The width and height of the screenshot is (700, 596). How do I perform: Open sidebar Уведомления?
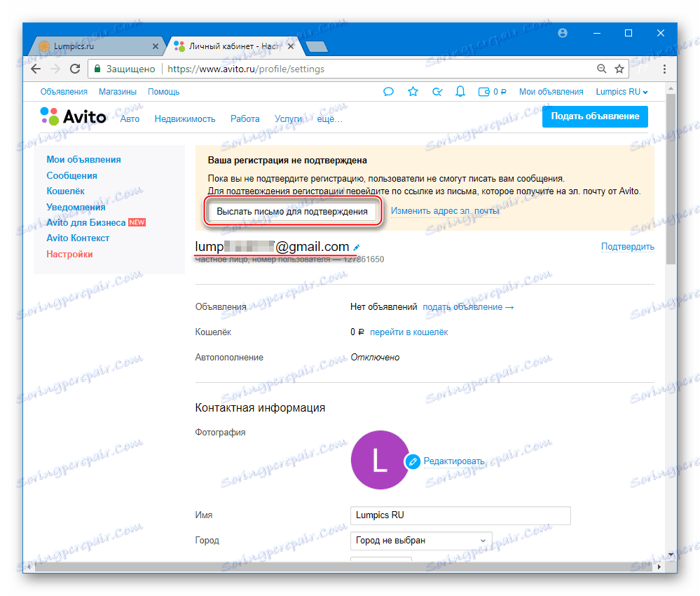coord(76,207)
